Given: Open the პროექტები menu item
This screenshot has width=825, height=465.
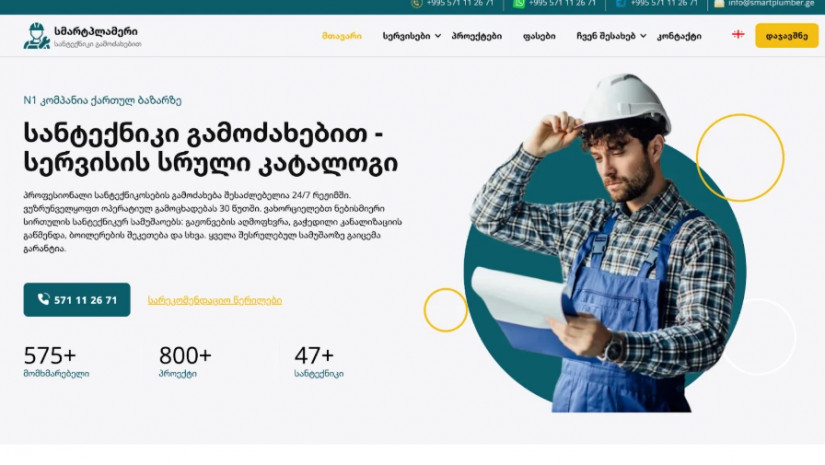Looking at the screenshot, I should pos(477,36).
